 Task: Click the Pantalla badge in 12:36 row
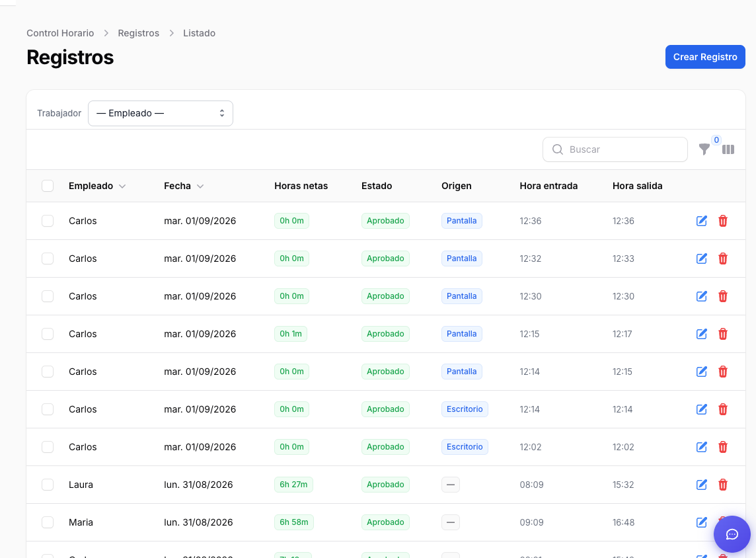pos(461,221)
